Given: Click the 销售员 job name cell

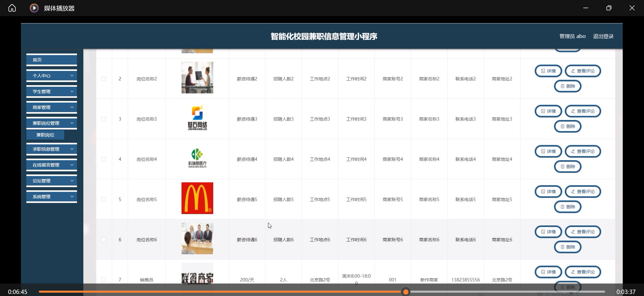Looking at the screenshot, I should 147,280.
